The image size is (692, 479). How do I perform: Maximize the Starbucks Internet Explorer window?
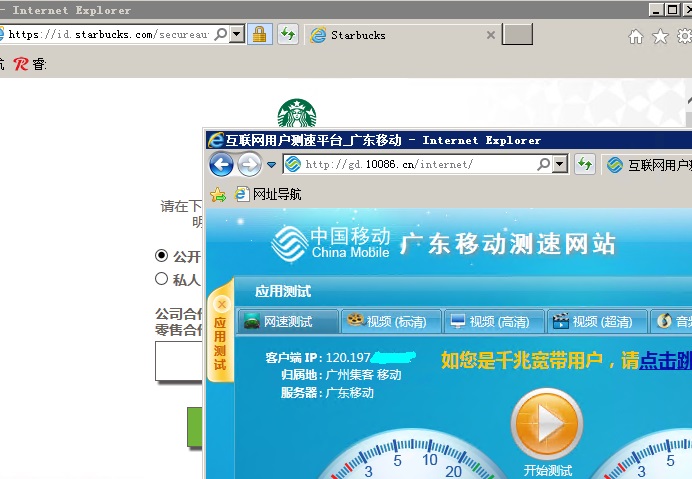(672, 10)
